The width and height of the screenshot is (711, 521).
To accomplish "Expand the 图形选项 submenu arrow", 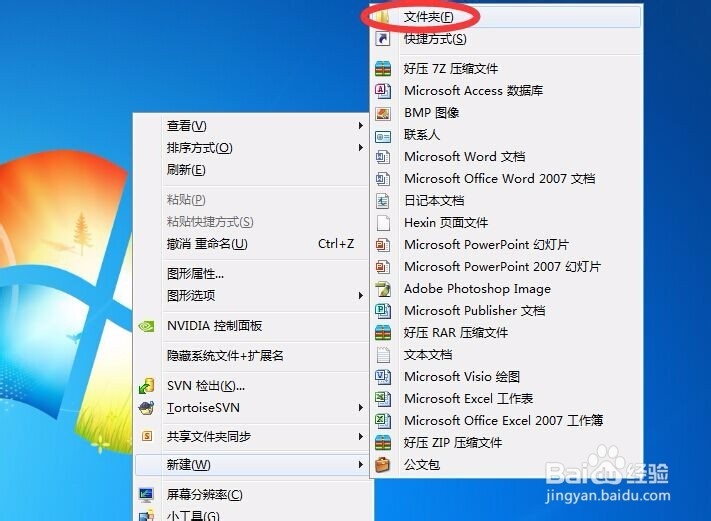I will point(360,296).
